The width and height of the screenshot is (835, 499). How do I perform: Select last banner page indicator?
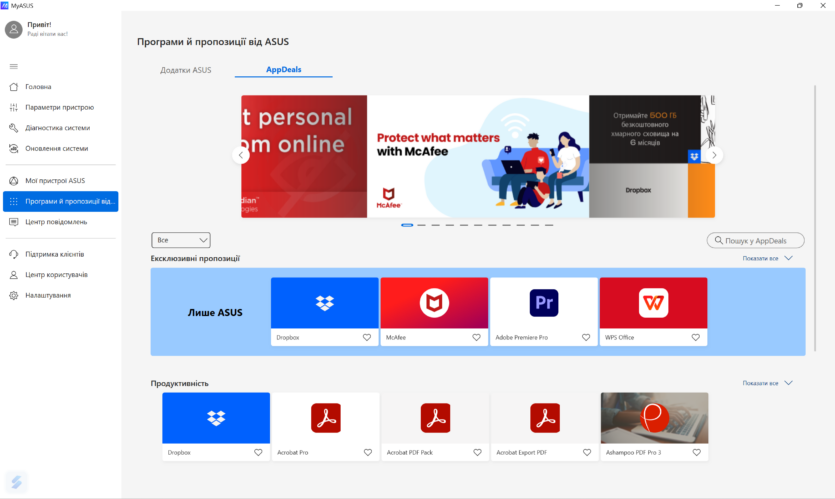pyautogui.click(x=549, y=225)
